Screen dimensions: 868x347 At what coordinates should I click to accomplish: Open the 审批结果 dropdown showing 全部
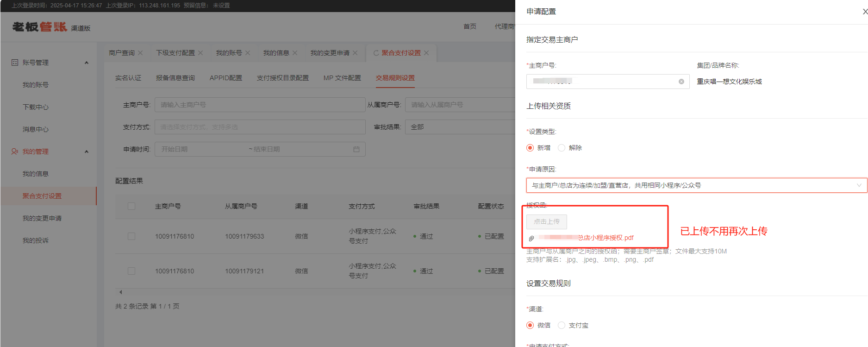pos(460,127)
